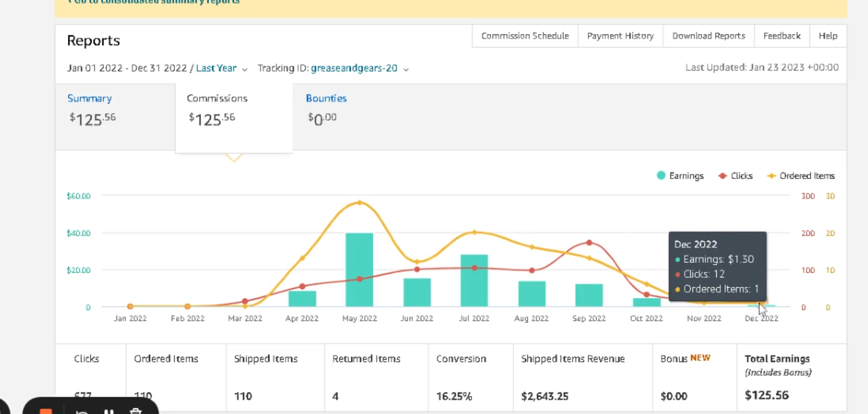The height and width of the screenshot is (414, 868).
Task: Click the Aug 2022 Ordered Items data point
Action: (x=532, y=247)
